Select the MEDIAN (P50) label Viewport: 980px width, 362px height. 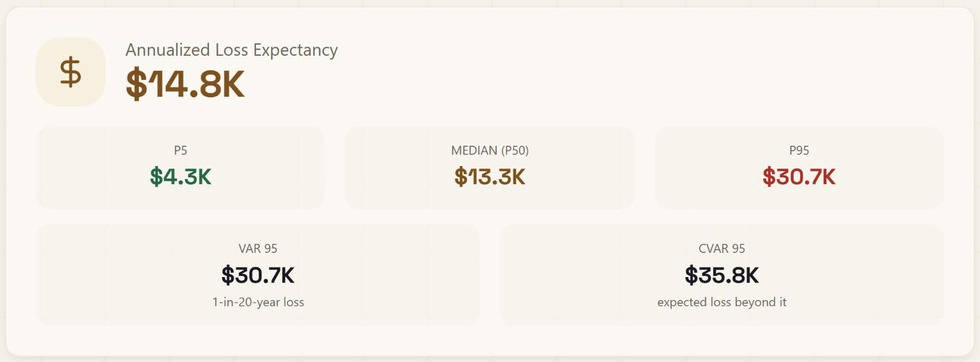[x=490, y=151]
